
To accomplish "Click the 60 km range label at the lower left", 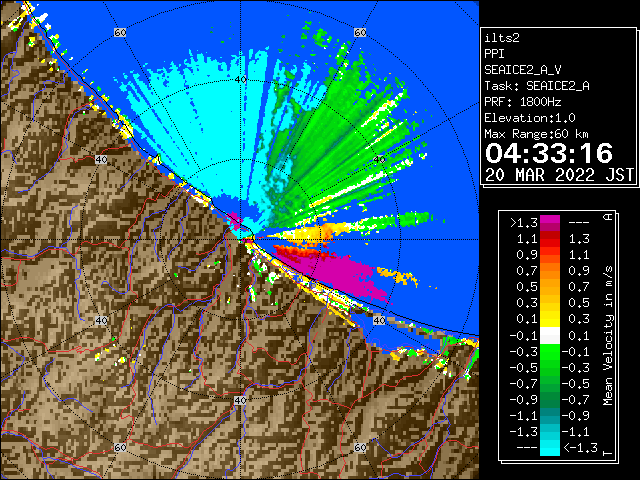I will tap(120, 448).
